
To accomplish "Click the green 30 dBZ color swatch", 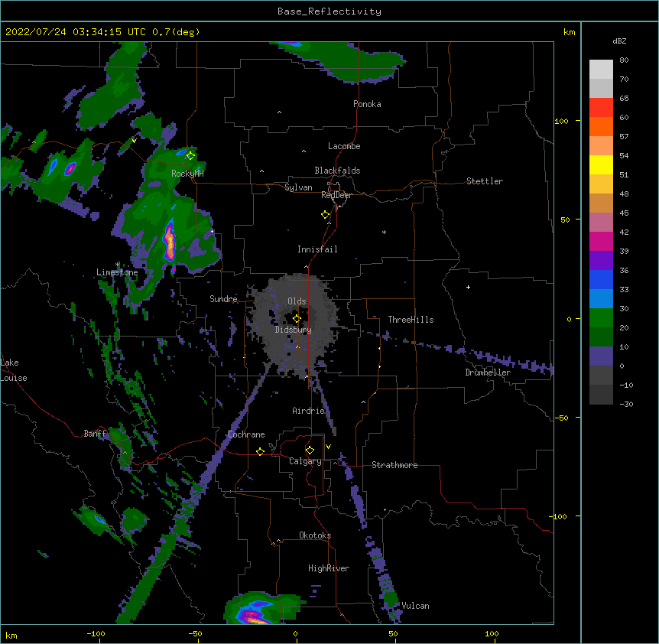I will pyautogui.click(x=601, y=318).
